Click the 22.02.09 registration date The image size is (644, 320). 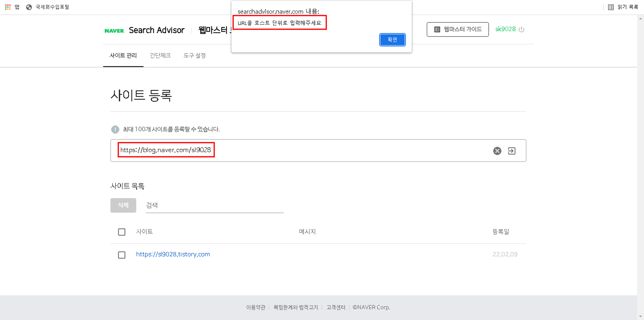point(505,254)
